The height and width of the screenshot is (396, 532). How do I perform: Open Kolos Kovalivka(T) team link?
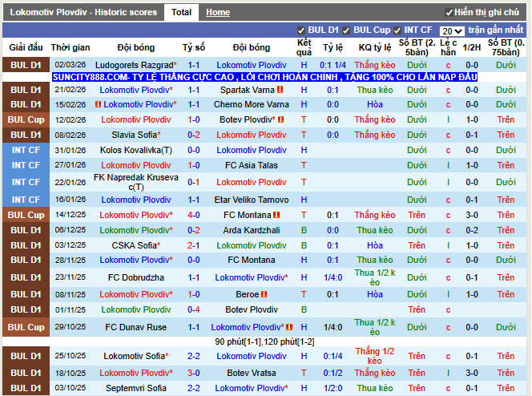coord(136,150)
